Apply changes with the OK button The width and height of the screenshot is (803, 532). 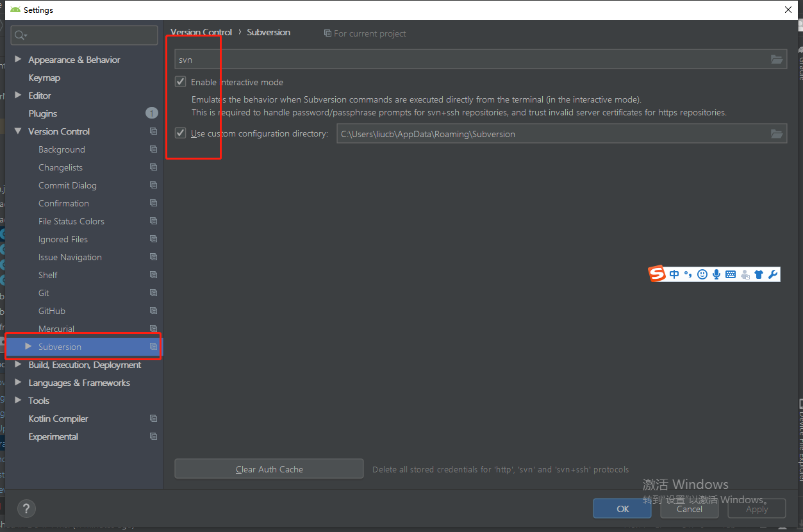pyautogui.click(x=621, y=508)
